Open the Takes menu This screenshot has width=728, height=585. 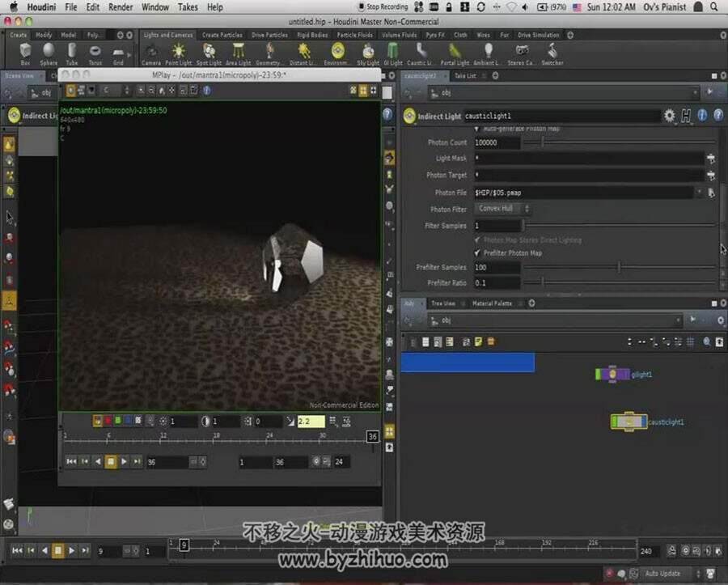click(188, 7)
